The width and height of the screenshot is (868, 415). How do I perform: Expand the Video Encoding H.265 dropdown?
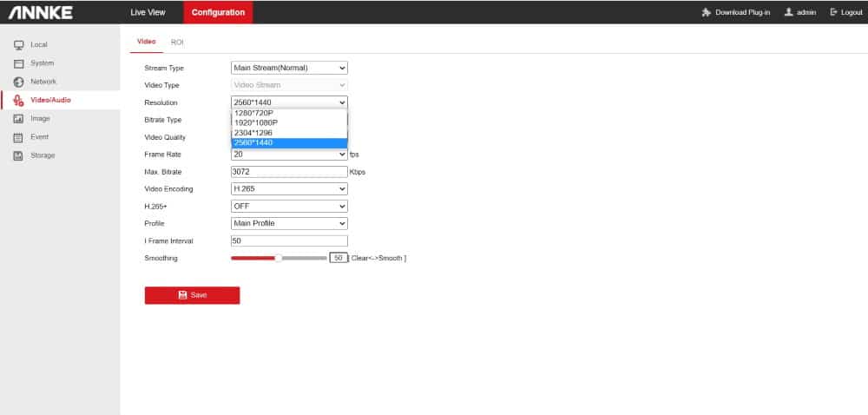(x=289, y=188)
